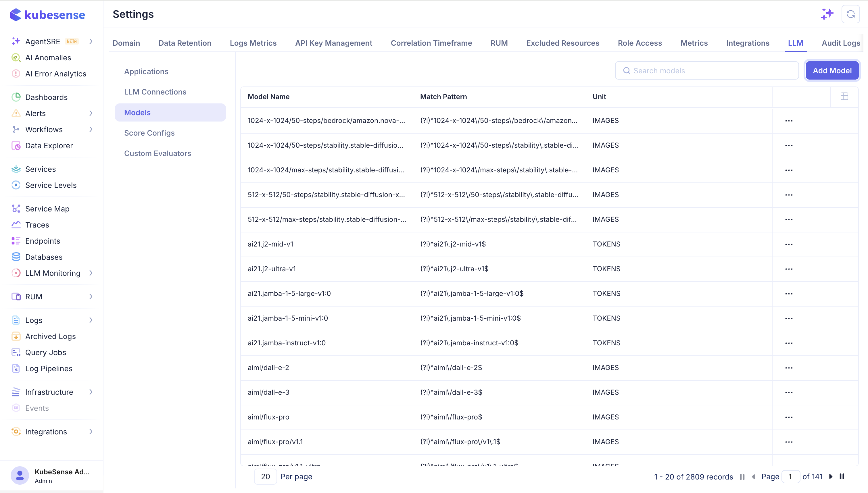Image resolution: width=868 pixels, height=493 pixels.
Task: Click the Add Model button
Action: tap(832, 70)
